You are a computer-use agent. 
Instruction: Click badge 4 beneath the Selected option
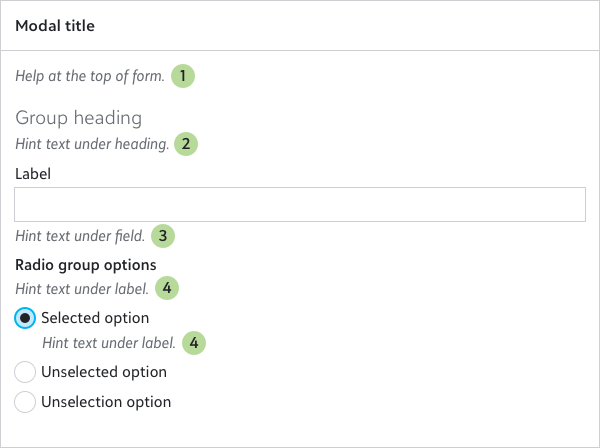click(x=193, y=342)
